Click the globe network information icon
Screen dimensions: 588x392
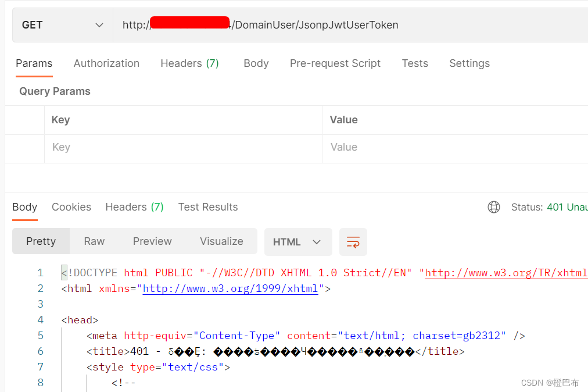[493, 207]
